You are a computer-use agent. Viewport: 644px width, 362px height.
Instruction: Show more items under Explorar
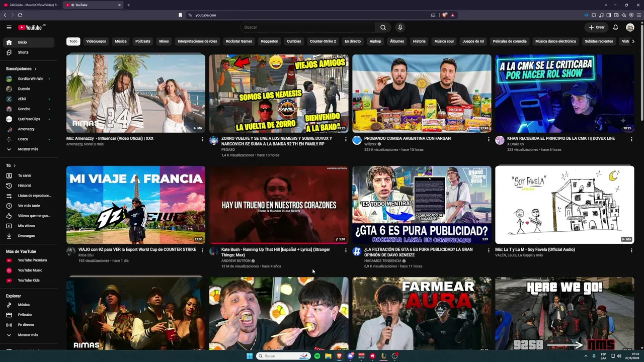coord(29,335)
